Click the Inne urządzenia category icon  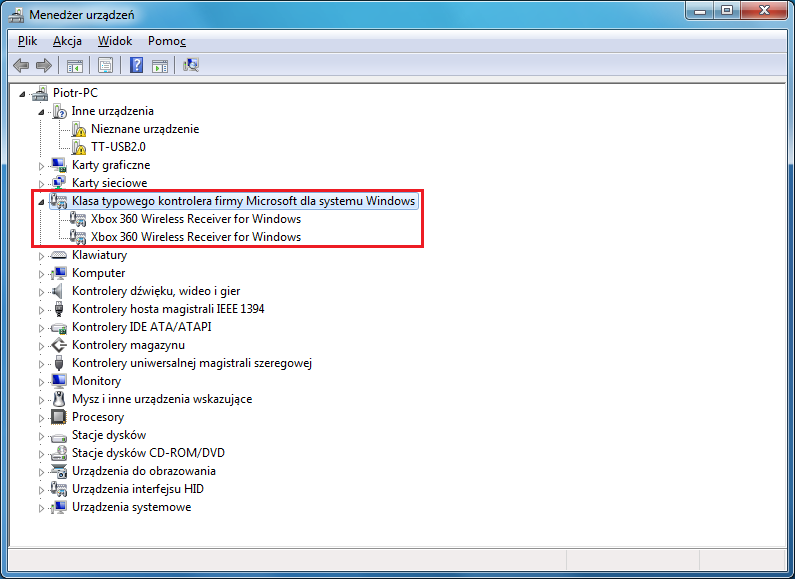(59, 111)
